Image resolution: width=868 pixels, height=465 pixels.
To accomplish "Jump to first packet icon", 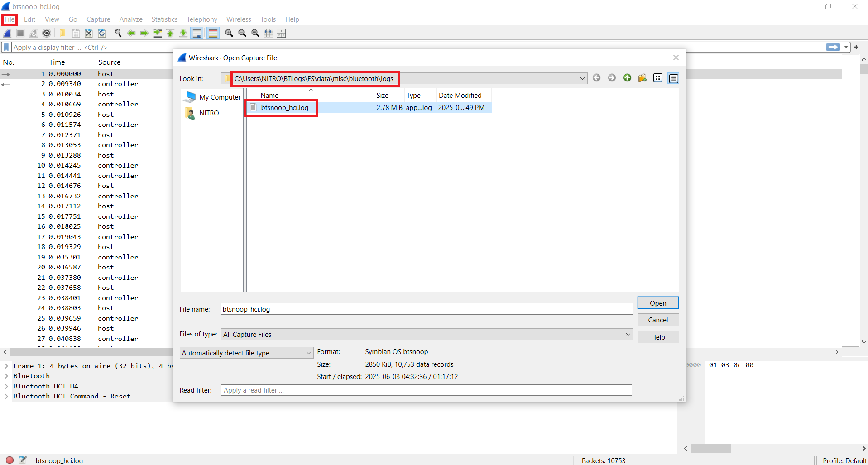I will 170,33.
